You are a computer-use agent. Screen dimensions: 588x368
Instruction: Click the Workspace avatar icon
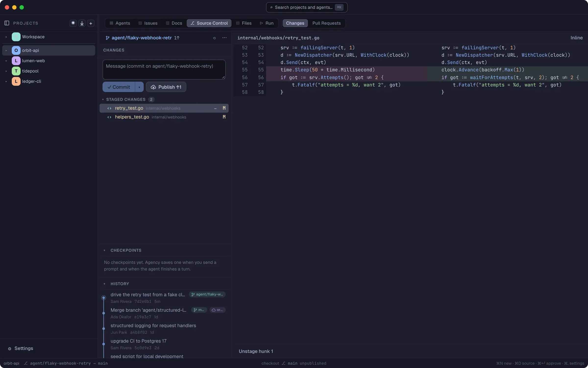pos(16,37)
